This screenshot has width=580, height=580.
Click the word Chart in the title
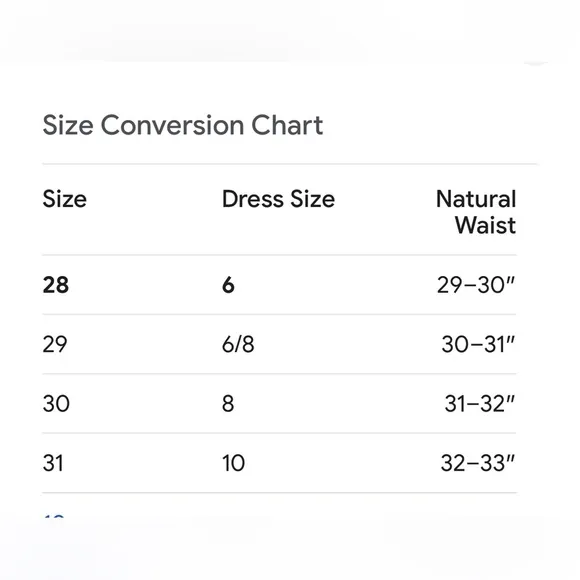click(x=287, y=125)
